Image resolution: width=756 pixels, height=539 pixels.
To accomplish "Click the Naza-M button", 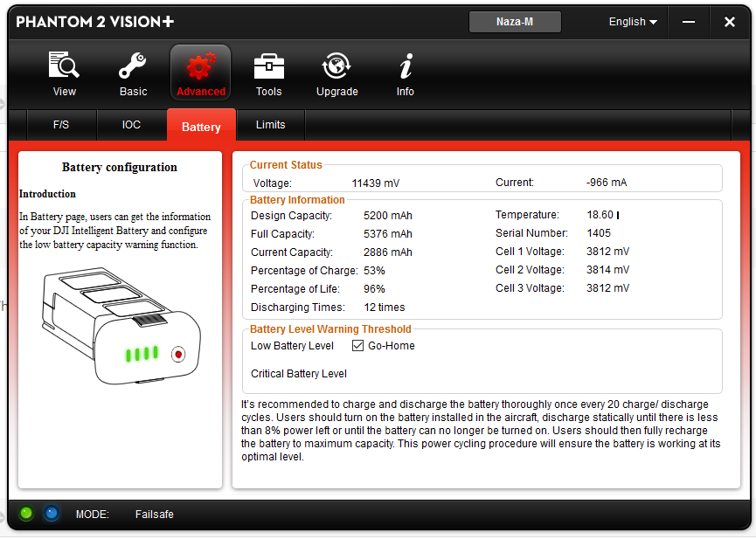I will (515, 22).
